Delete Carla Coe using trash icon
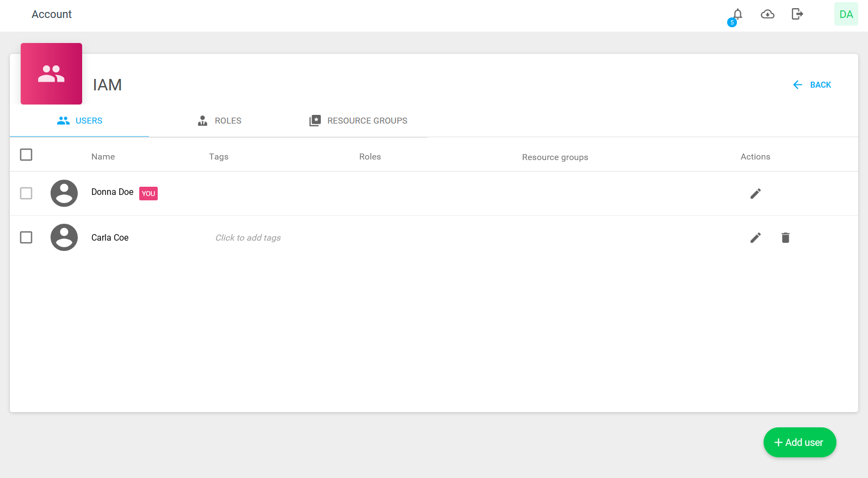Screen dimensions: 868x478 pyautogui.click(x=785, y=238)
